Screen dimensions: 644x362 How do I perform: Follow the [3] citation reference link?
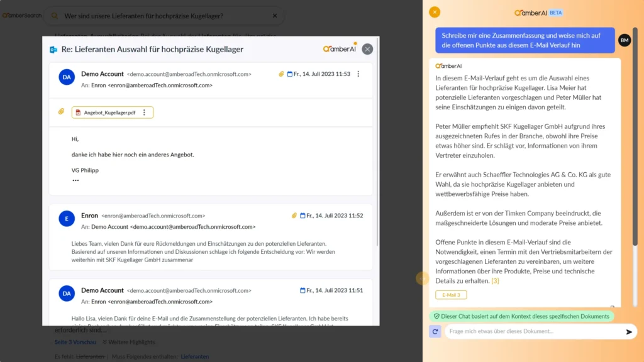tap(495, 280)
